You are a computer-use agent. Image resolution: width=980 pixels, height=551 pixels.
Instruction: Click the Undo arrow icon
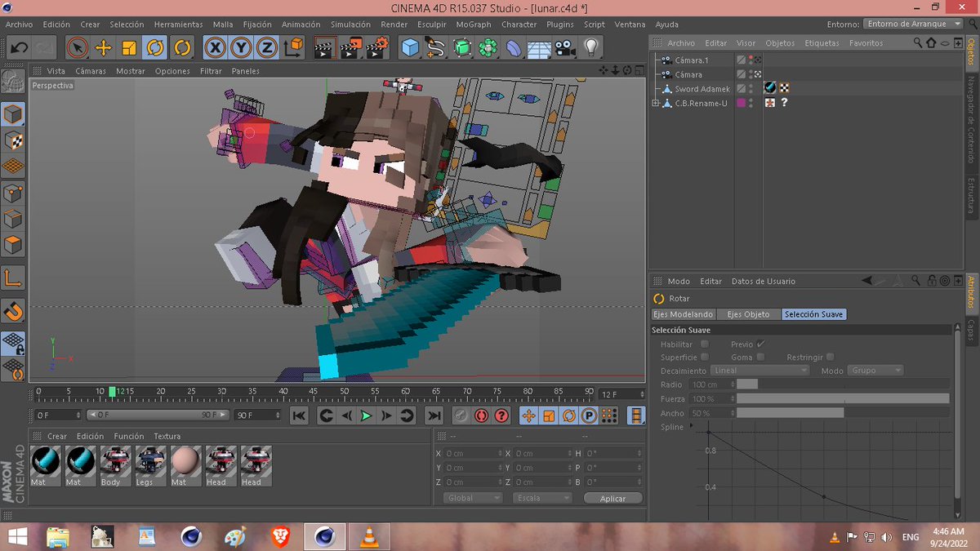19,47
